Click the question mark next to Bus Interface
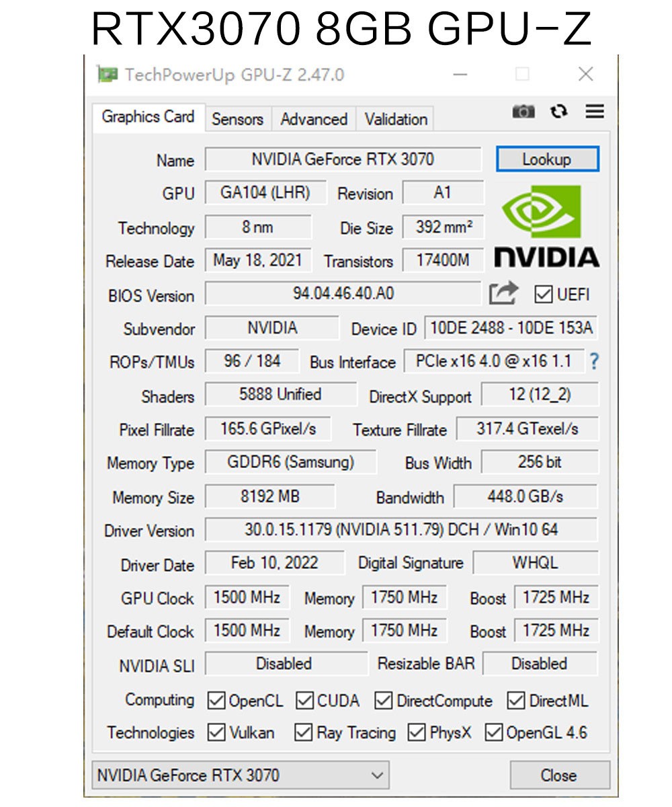 [594, 361]
